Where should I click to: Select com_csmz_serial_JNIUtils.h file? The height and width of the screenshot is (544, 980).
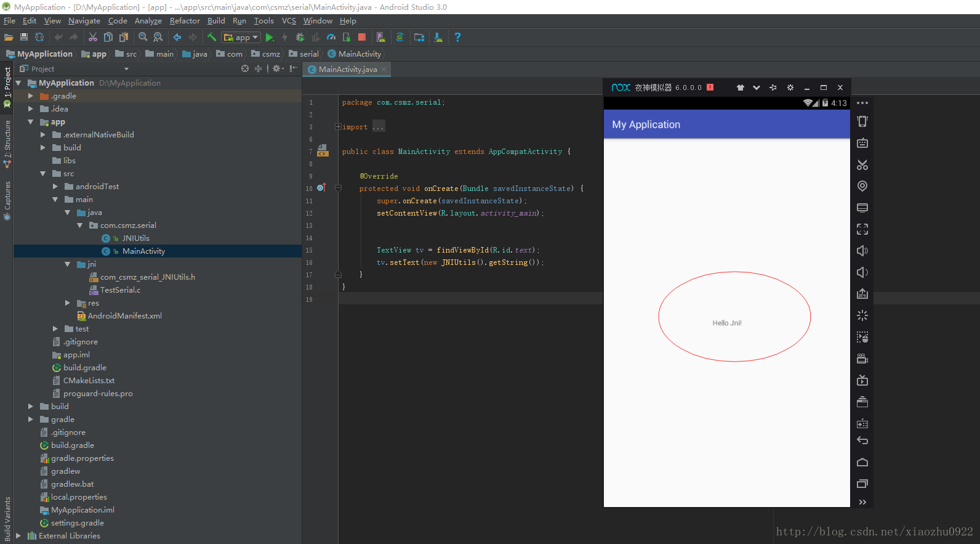pos(148,277)
